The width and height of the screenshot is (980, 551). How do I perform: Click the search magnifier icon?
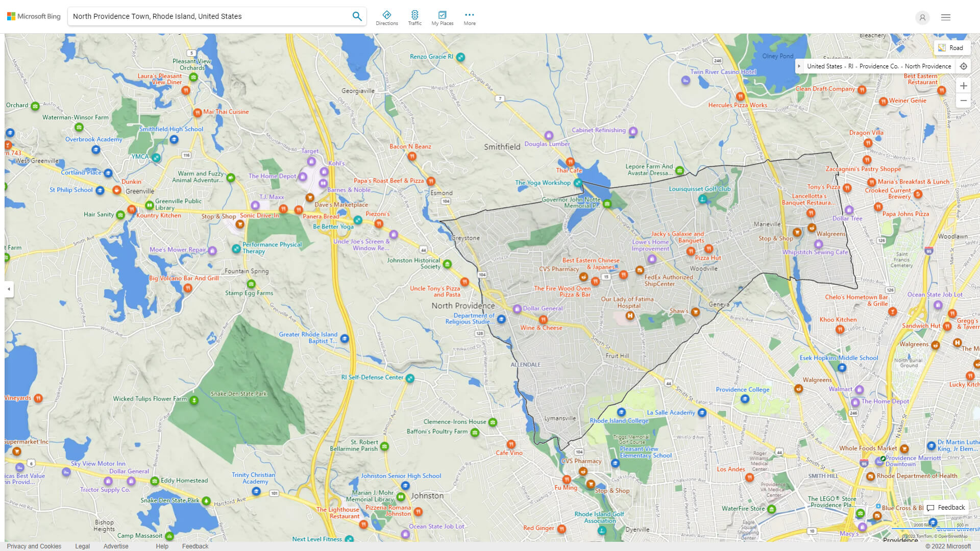pos(357,16)
